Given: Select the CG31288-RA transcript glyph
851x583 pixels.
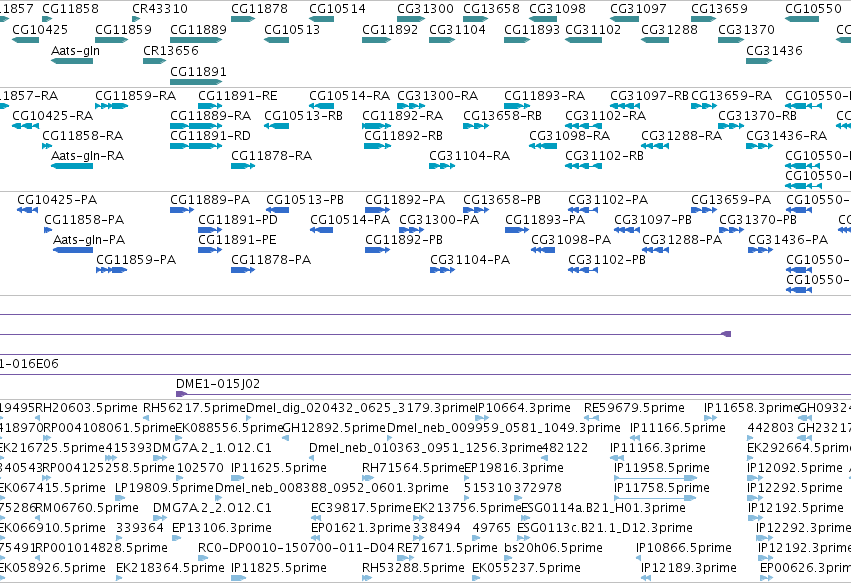Looking at the screenshot, I should click(655, 145).
